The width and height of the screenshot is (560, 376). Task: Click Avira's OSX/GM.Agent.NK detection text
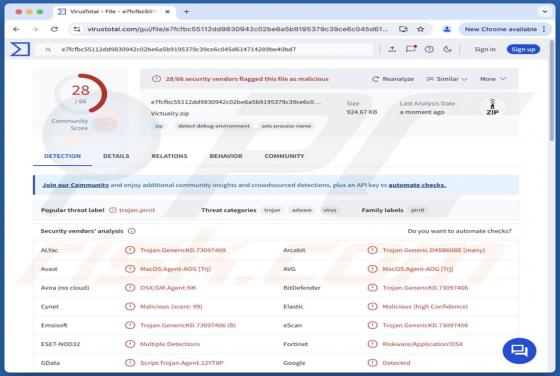168,288
